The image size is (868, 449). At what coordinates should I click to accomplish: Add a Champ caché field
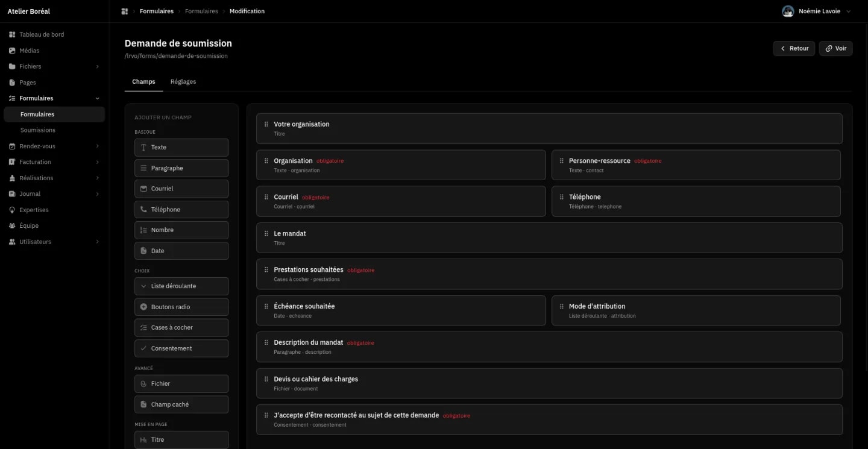click(181, 404)
